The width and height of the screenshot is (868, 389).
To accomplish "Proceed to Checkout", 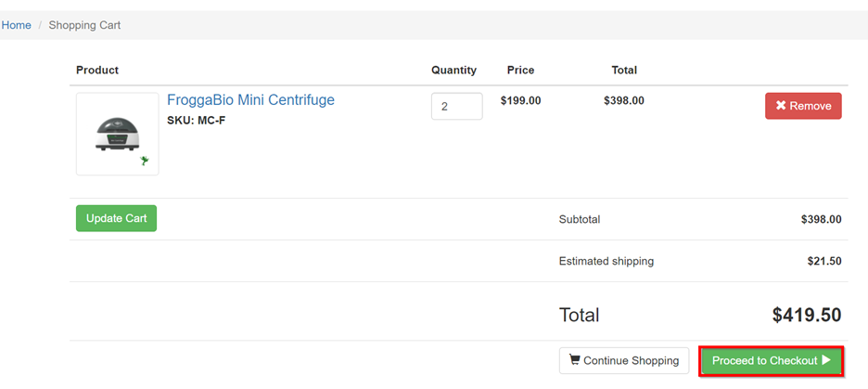I will tap(772, 361).
